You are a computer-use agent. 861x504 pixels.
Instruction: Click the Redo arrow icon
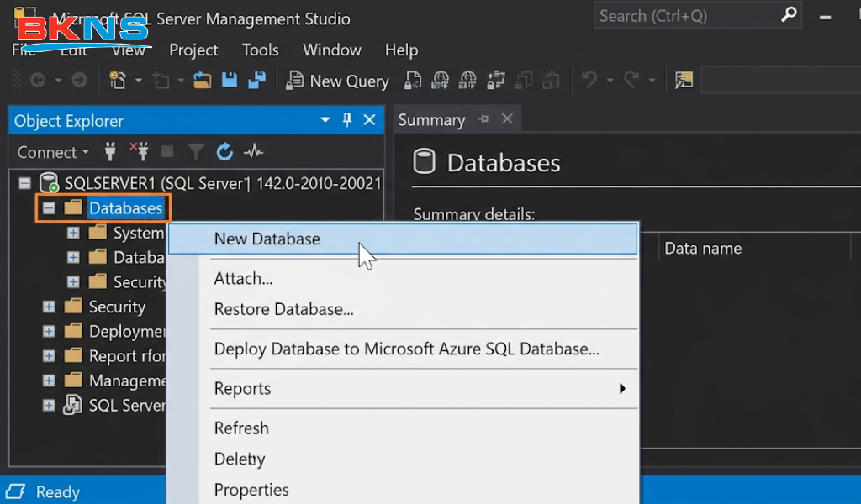point(631,80)
